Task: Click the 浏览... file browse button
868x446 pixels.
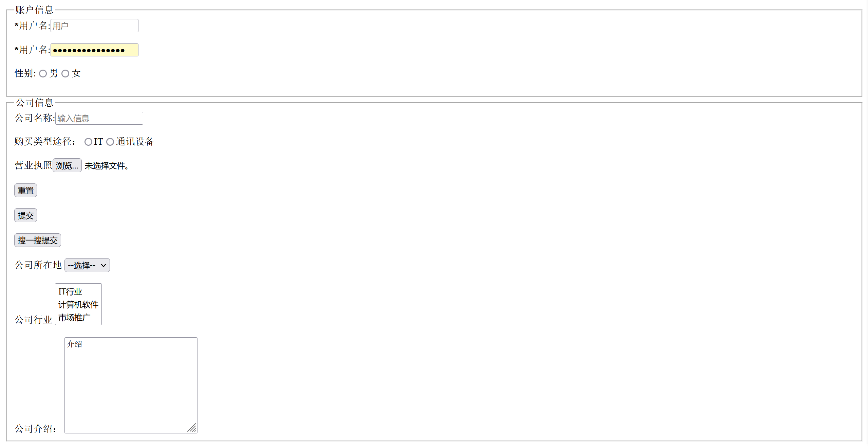Action: [67, 165]
